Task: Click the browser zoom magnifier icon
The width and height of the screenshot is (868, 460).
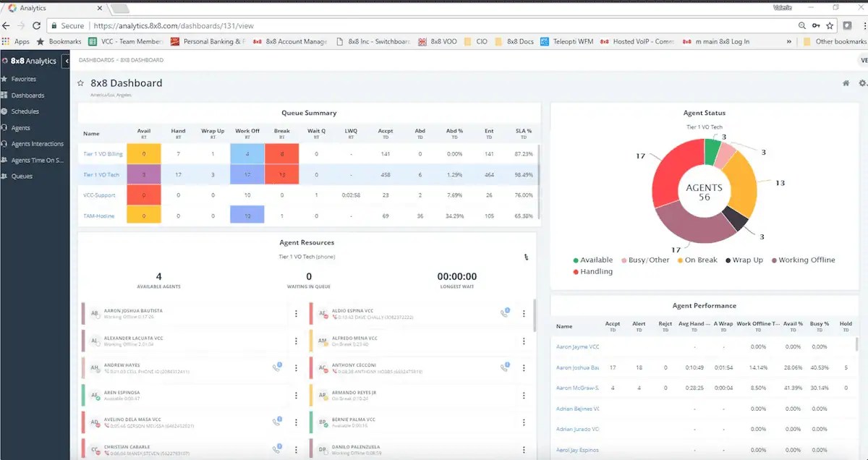Action: [802, 25]
